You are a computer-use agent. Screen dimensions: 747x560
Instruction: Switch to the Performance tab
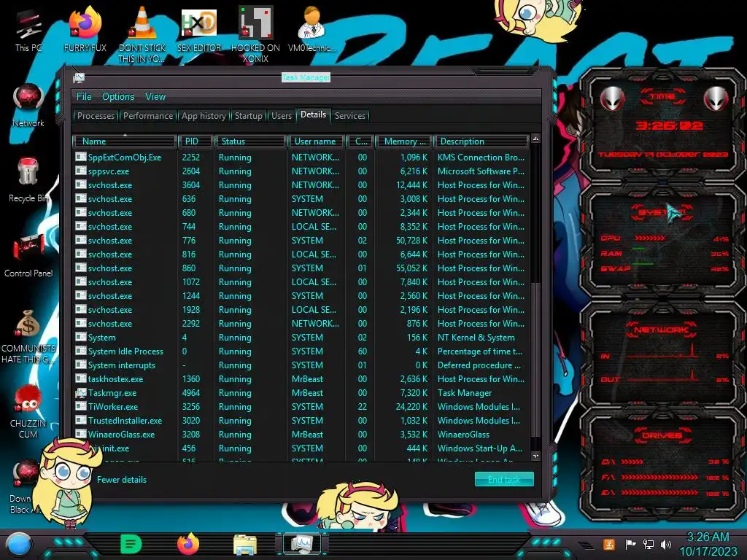(x=148, y=116)
